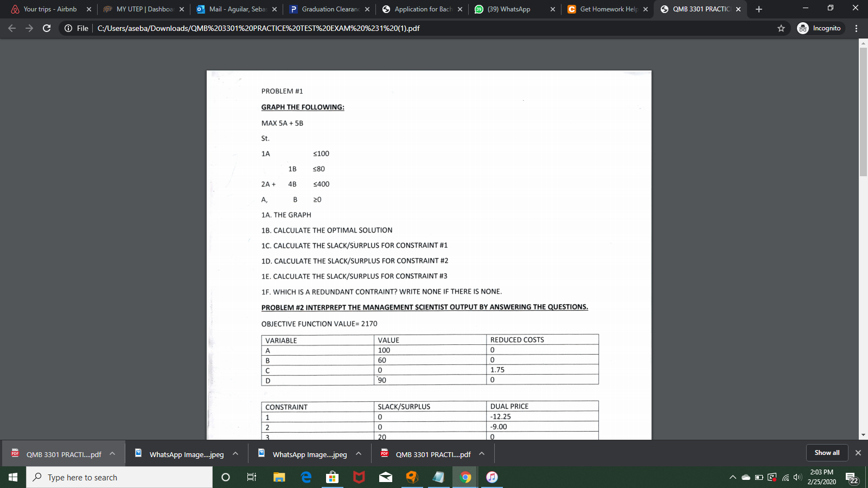Open McAfee from the taskbar
868x488 pixels.
(x=359, y=477)
